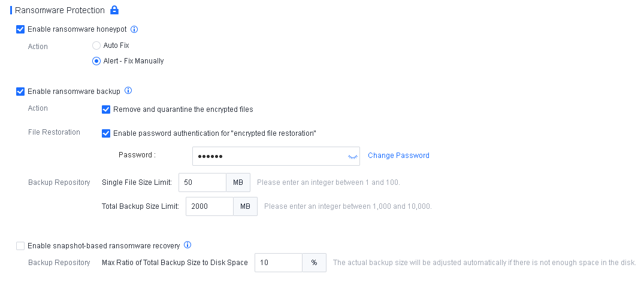Click info icon beside snapshot-based ransomware recovery
644x286 pixels.
[x=188, y=245]
